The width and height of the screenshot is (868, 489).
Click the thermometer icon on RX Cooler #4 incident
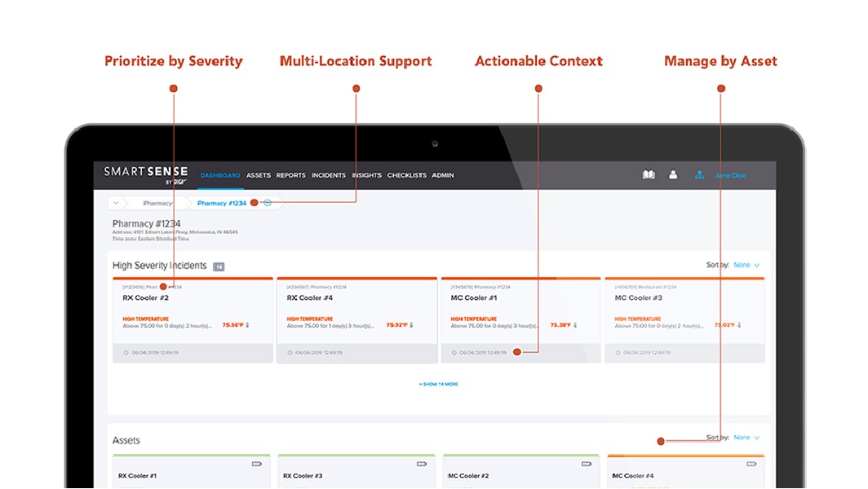point(412,324)
